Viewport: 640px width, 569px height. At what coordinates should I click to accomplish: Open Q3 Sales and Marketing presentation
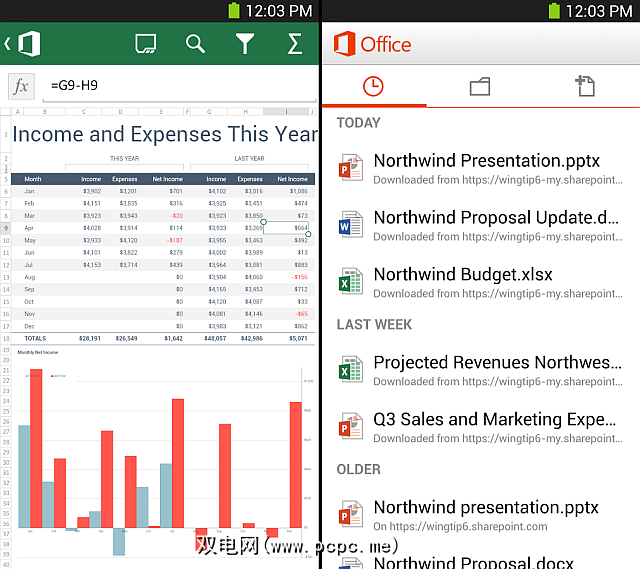point(480,427)
